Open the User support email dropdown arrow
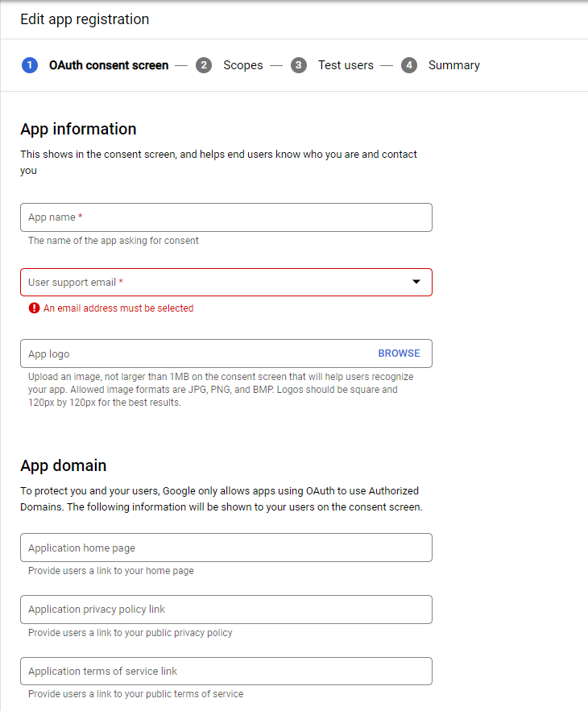Image resolution: width=588 pixels, height=711 pixels. click(x=416, y=282)
